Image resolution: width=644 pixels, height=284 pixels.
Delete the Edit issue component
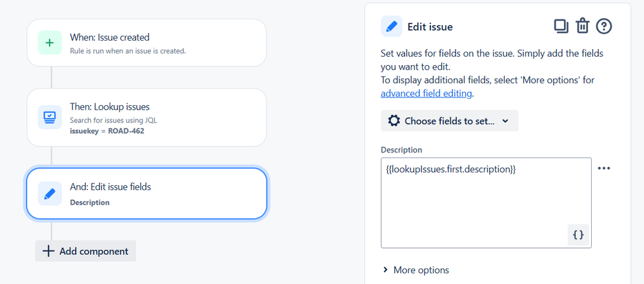click(582, 26)
